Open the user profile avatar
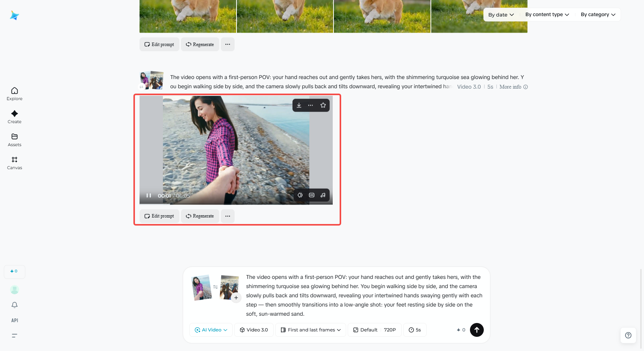This screenshot has height=351, width=644. click(x=15, y=290)
